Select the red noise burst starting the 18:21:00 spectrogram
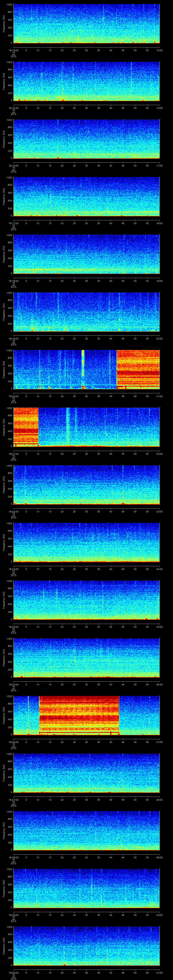This screenshot has width=173, height=980. [x=26, y=427]
